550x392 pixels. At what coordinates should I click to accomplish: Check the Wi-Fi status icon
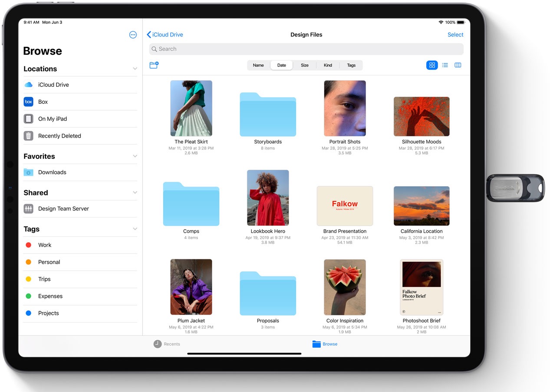(x=441, y=22)
